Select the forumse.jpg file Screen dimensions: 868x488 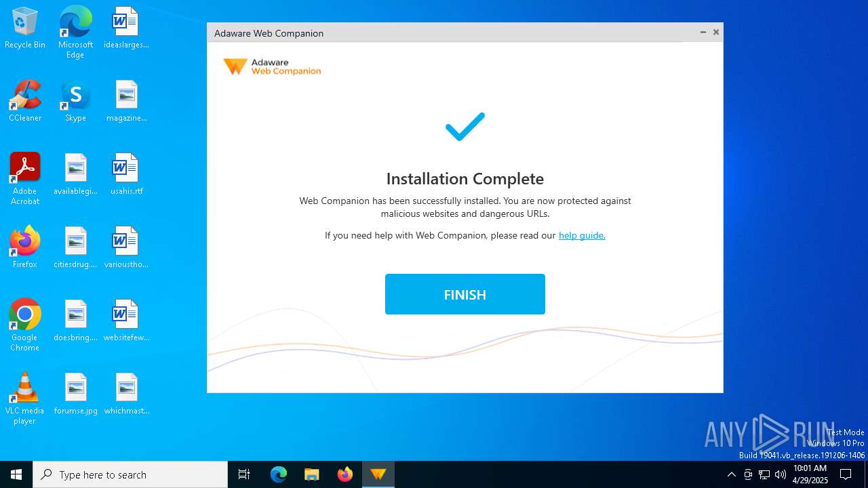(75, 394)
